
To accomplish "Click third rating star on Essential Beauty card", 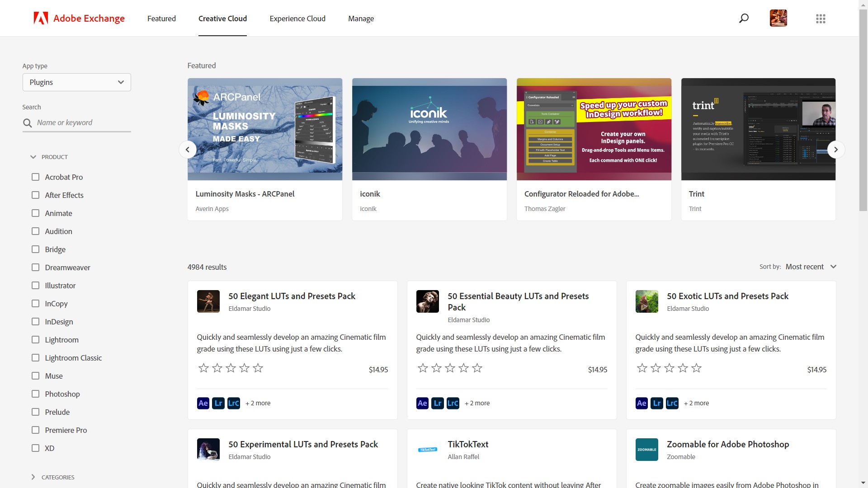I will (450, 368).
